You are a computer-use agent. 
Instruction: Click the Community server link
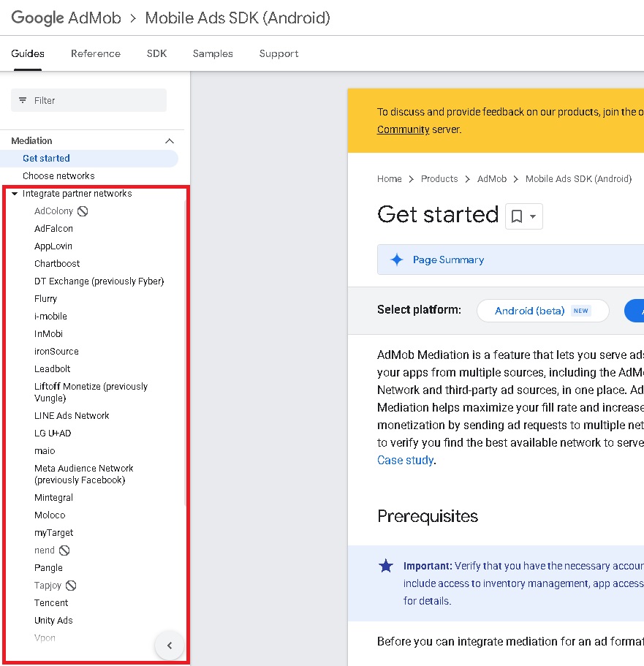pos(403,129)
